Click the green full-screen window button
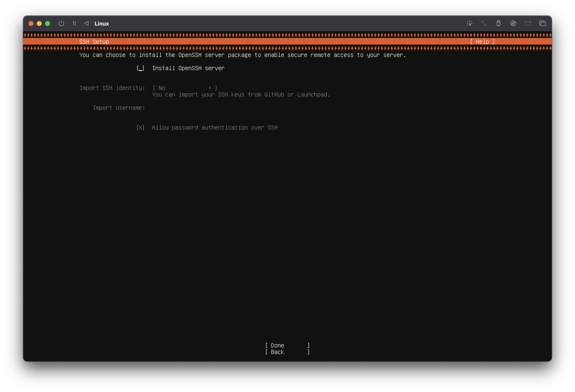 pos(48,24)
